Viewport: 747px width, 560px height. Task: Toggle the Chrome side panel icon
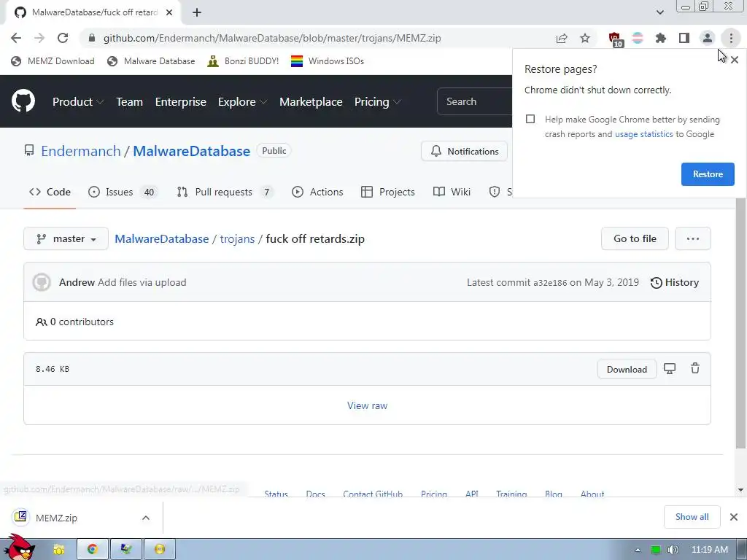pyautogui.click(x=684, y=38)
